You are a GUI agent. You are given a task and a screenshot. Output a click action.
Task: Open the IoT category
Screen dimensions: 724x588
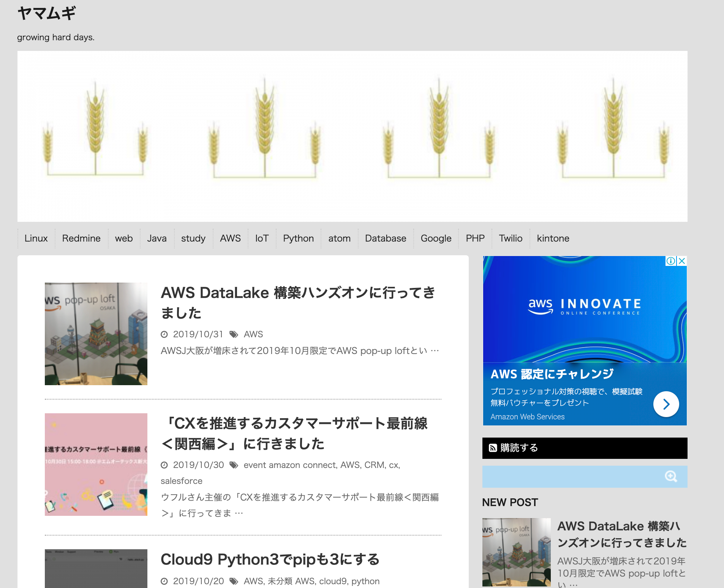click(x=262, y=238)
